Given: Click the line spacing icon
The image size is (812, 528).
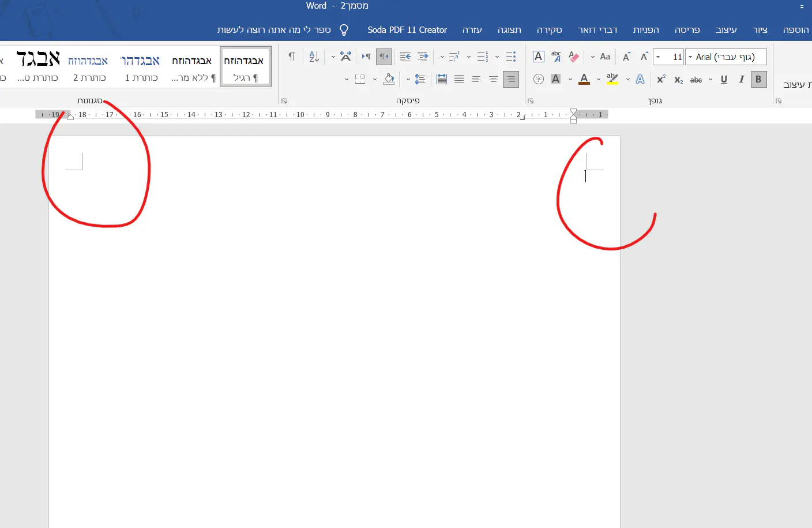Looking at the screenshot, I should coord(420,80).
